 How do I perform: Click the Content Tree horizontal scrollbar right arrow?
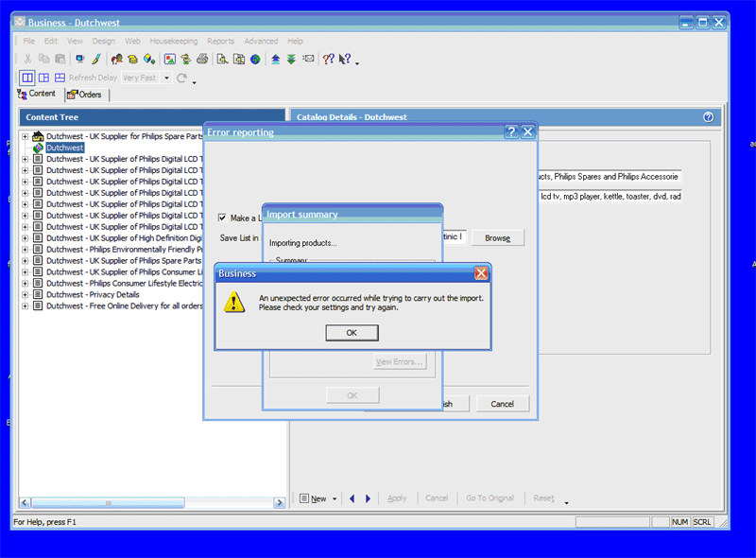coord(281,503)
